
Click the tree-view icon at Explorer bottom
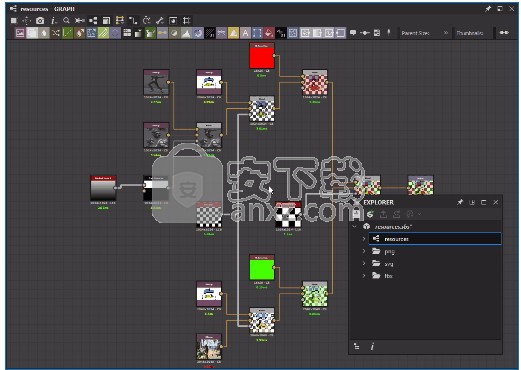tap(357, 347)
